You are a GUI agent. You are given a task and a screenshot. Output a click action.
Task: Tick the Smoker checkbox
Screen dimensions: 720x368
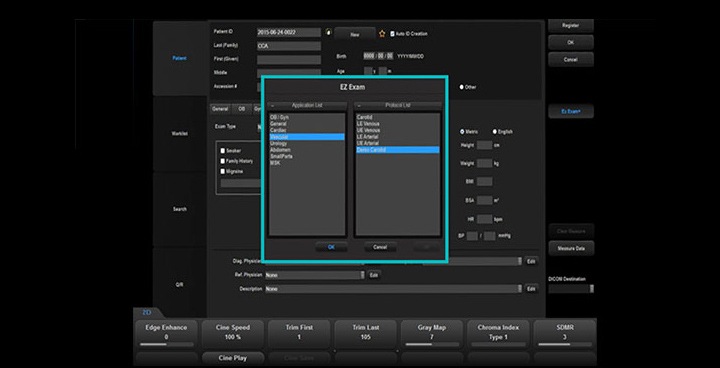pyautogui.click(x=223, y=151)
